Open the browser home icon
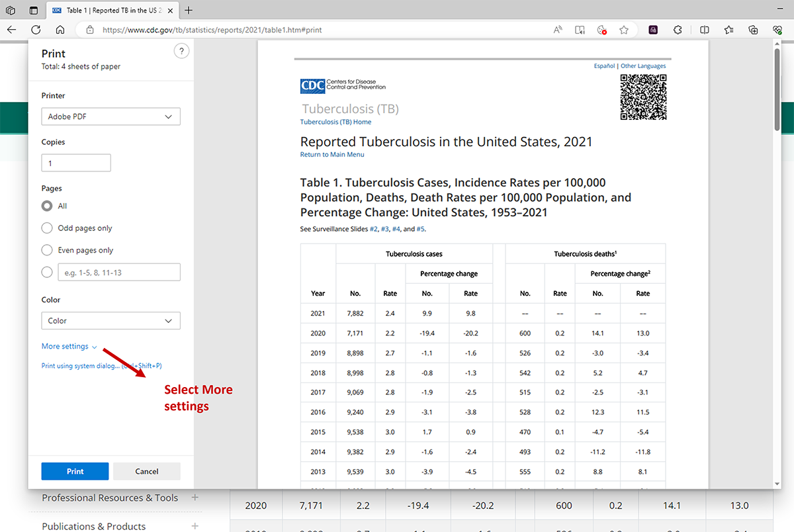The image size is (794, 532). (x=59, y=29)
